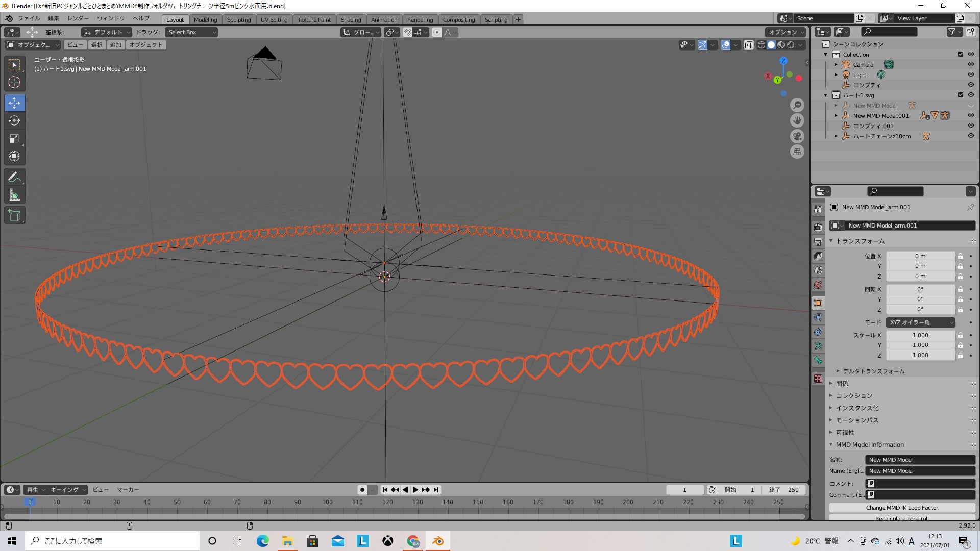Click Change MMD IK Loop Factor button
Viewport: 980px width, 551px height.
(902, 508)
